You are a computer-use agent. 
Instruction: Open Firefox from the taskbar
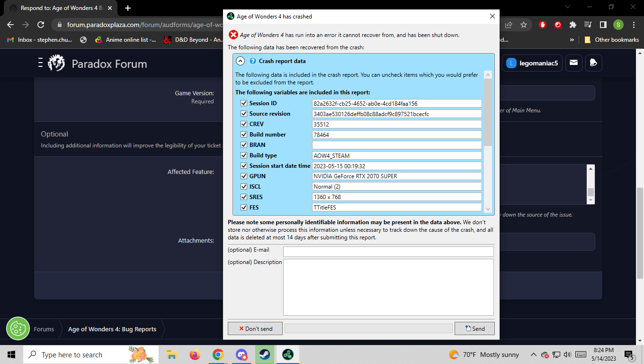coord(195,355)
